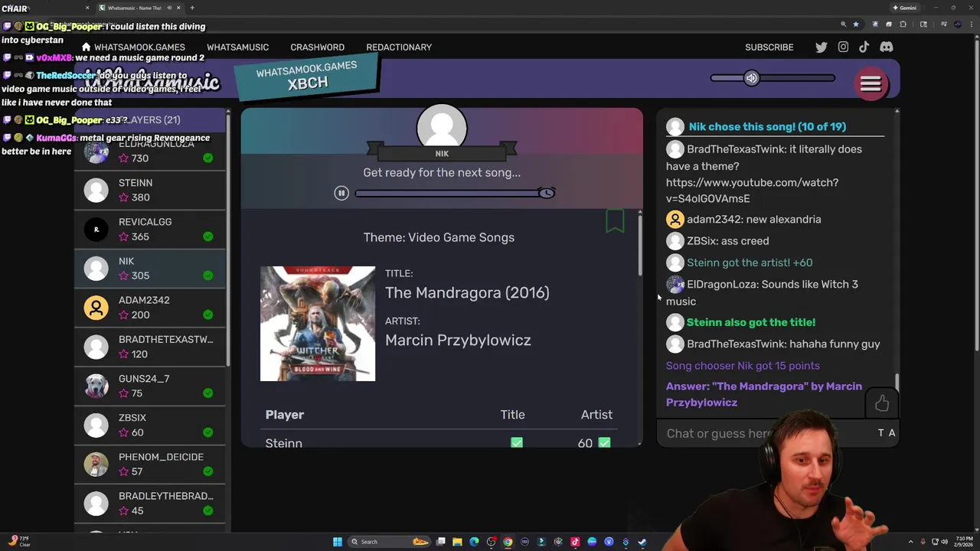Open the Chrome three-dot menu
Viewport: 980px width, 551px height.
point(972,24)
